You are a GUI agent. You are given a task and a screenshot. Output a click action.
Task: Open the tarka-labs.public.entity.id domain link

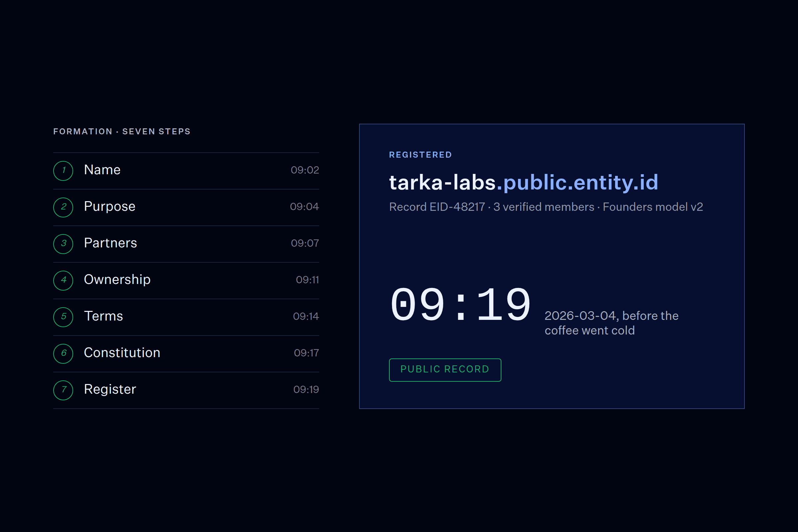523,183
